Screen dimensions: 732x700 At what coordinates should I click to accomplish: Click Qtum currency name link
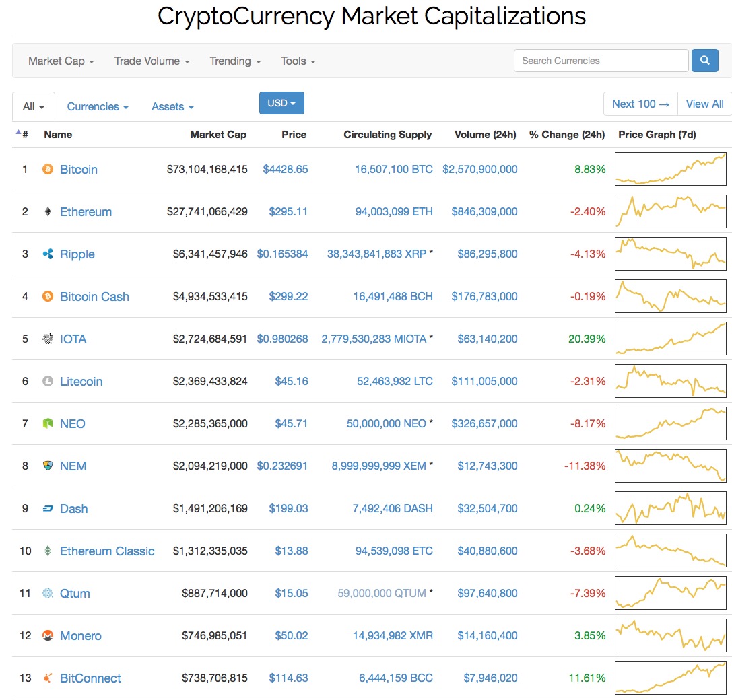(75, 594)
